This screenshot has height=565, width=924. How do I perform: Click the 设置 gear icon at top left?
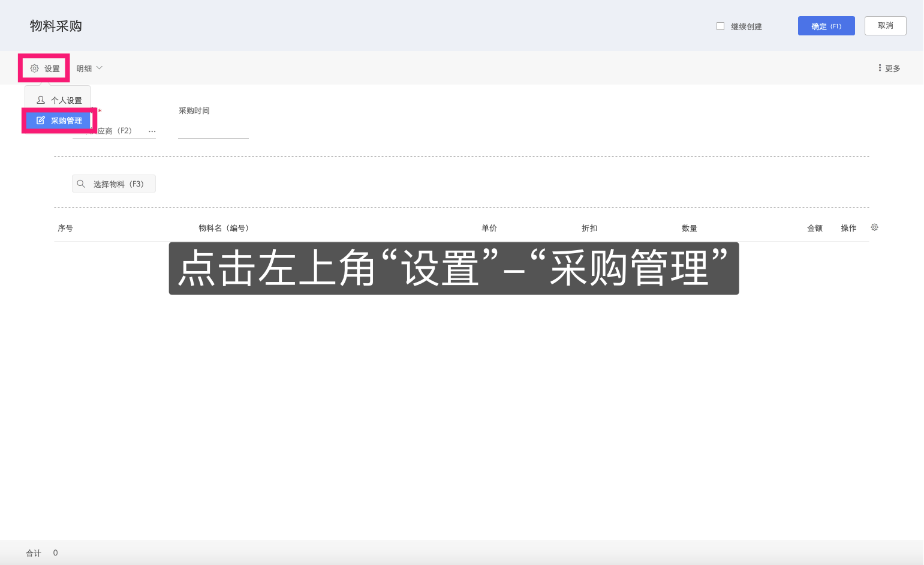tap(34, 68)
